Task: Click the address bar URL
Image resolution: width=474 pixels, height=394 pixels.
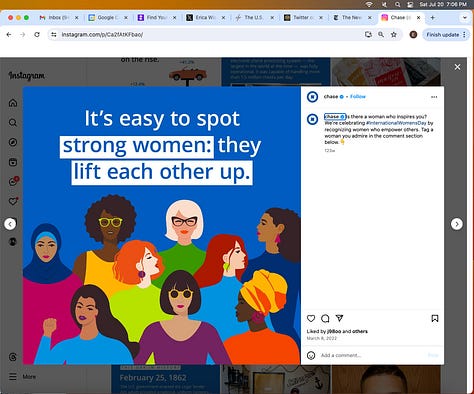Action: tap(102, 35)
